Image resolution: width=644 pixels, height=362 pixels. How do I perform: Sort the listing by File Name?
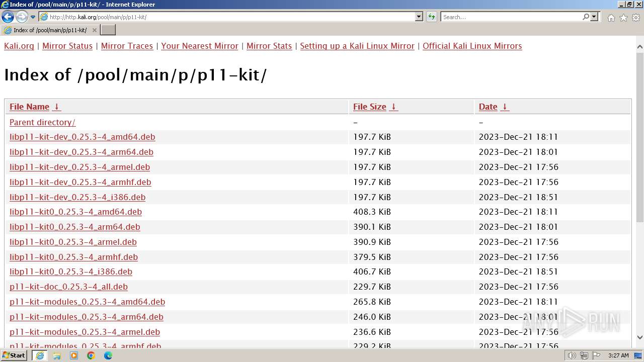point(29,107)
